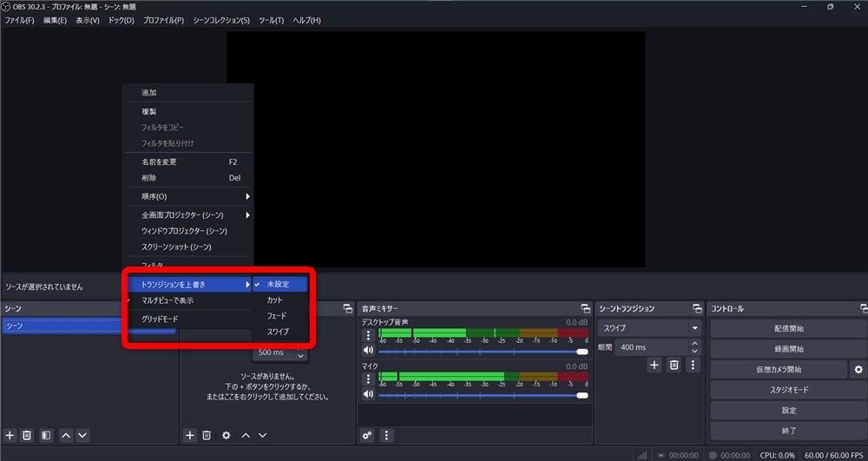Image resolution: width=868 pixels, height=461 pixels.
Task: Open 編集(E) menu
Action: click(x=55, y=21)
